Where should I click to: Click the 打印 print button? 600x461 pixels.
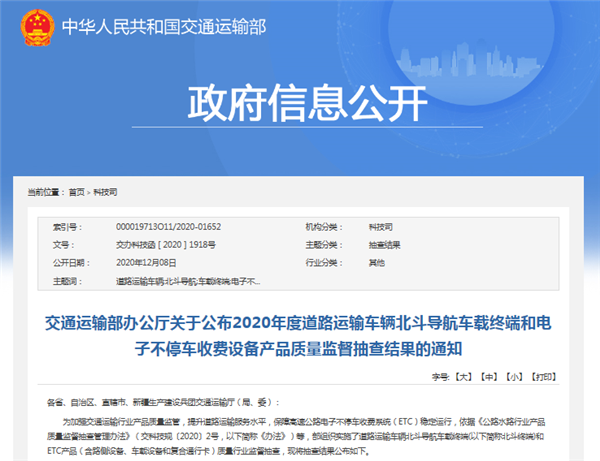tap(544, 380)
